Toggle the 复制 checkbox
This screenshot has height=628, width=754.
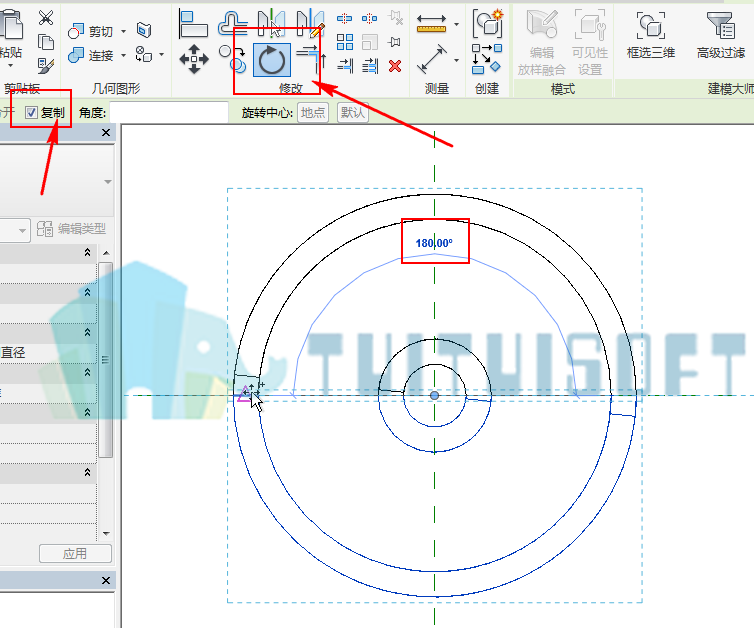(x=31, y=113)
